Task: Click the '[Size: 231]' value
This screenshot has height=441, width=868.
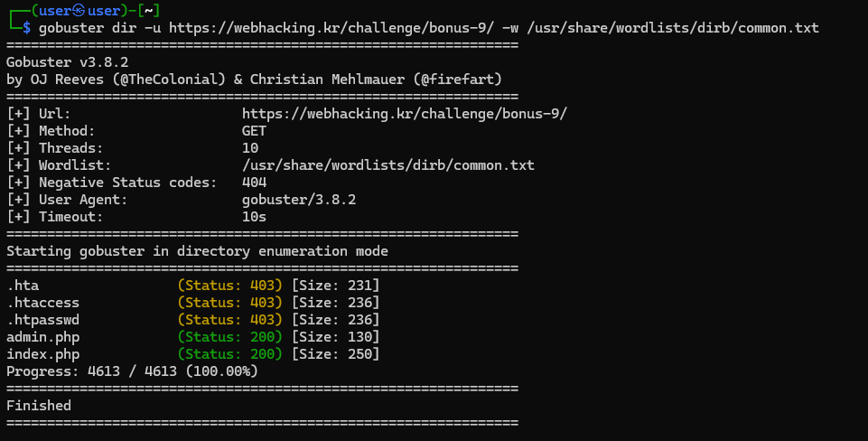Action: (335, 286)
